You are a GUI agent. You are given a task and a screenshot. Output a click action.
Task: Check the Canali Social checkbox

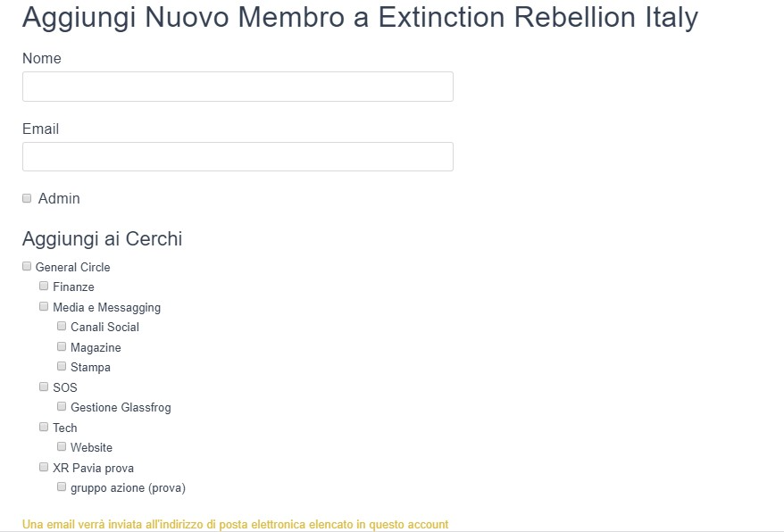click(x=62, y=326)
